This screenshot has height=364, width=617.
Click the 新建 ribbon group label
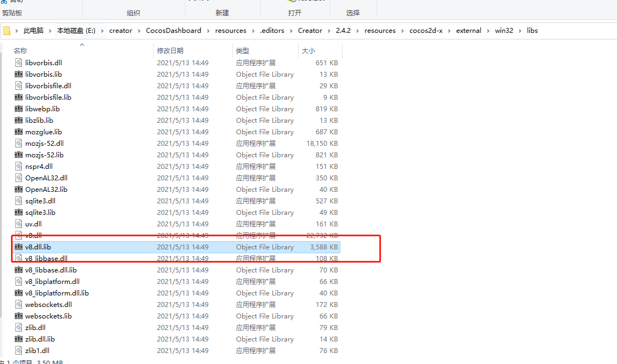[x=222, y=13]
